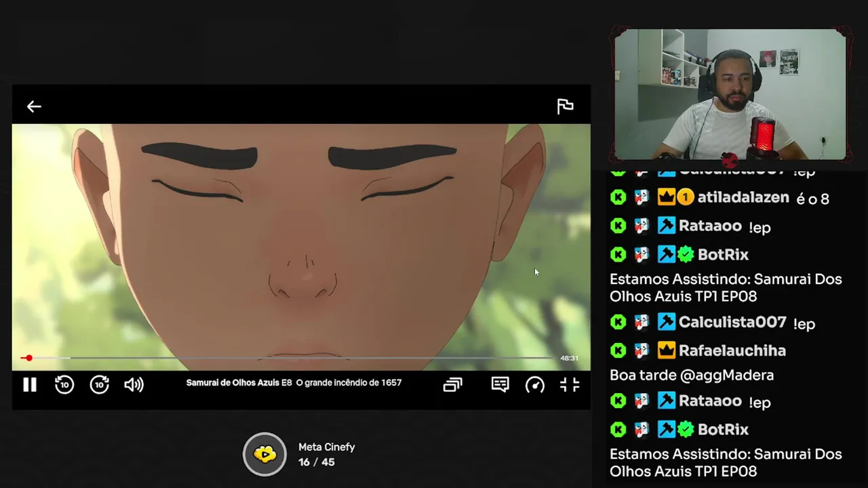Rewind 10 seconds
The image size is (868, 488).
click(x=64, y=385)
